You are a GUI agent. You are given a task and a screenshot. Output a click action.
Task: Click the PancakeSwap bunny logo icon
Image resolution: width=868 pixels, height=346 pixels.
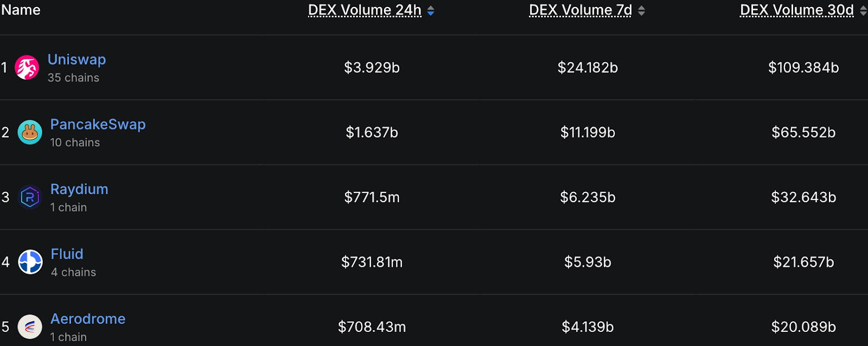click(30, 132)
